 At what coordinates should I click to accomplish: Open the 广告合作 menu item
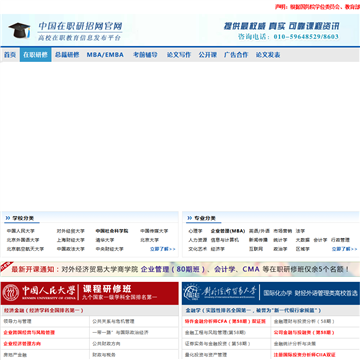(236, 55)
